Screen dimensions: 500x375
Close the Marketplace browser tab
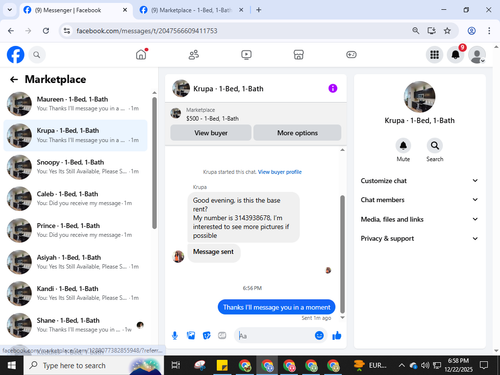241,10
